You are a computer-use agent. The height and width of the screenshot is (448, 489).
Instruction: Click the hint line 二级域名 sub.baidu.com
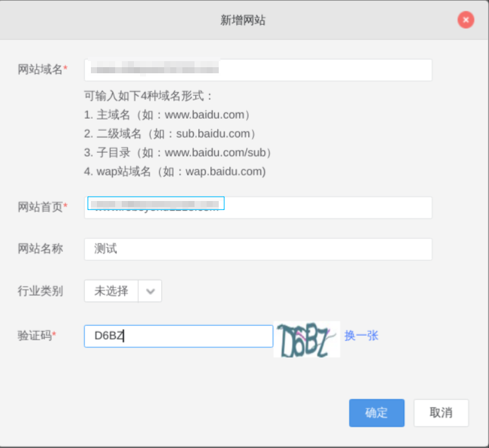[x=170, y=134]
